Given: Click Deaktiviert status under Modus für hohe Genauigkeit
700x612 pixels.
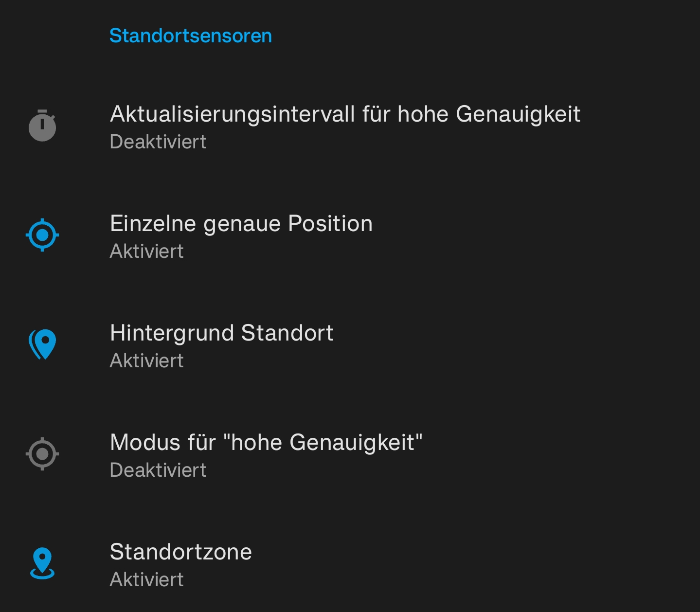Looking at the screenshot, I should coord(158,470).
